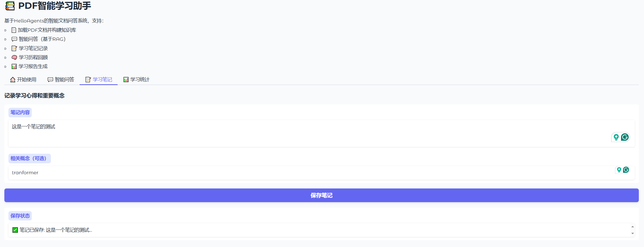Screen dimensions: 644x247
Task: Click the green checkmark in the save status message
Action: tap(15, 230)
